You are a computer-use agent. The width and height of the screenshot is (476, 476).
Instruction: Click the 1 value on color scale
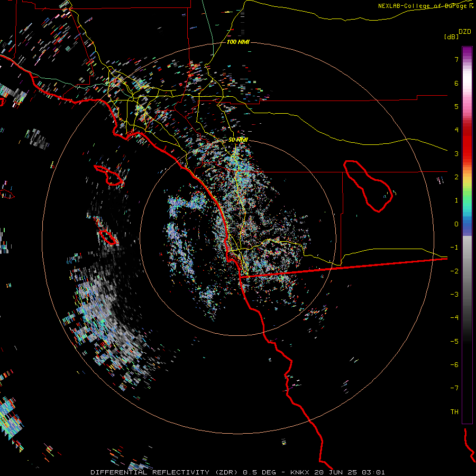pyautogui.click(x=456, y=200)
